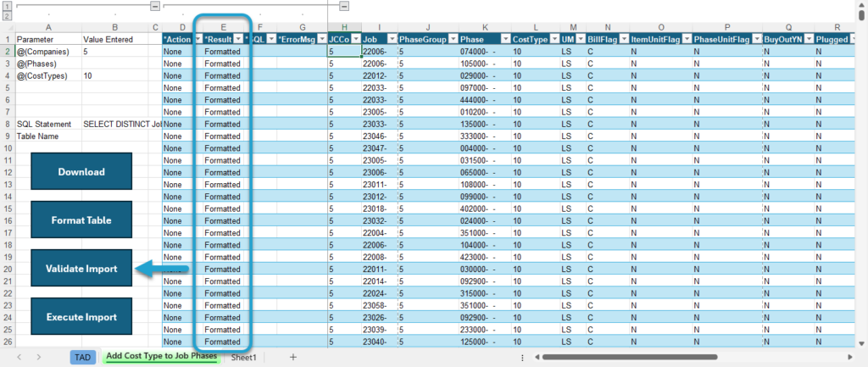
Task: Open the CostType column filter dropdown
Action: 554,39
